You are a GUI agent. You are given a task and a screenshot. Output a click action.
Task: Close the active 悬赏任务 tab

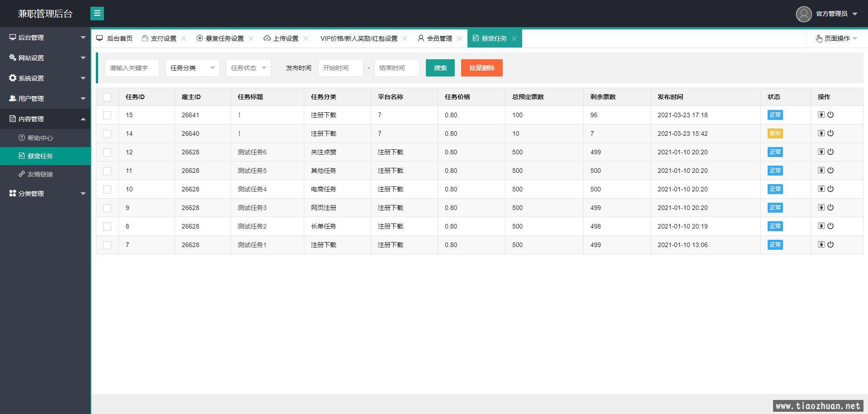coord(514,38)
